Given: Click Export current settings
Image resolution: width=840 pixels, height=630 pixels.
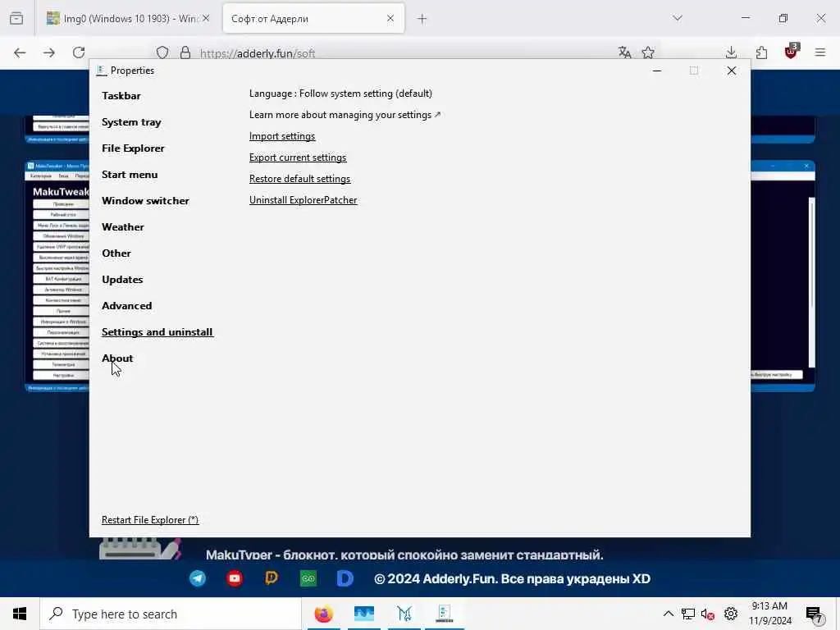Looking at the screenshot, I should pos(297,157).
